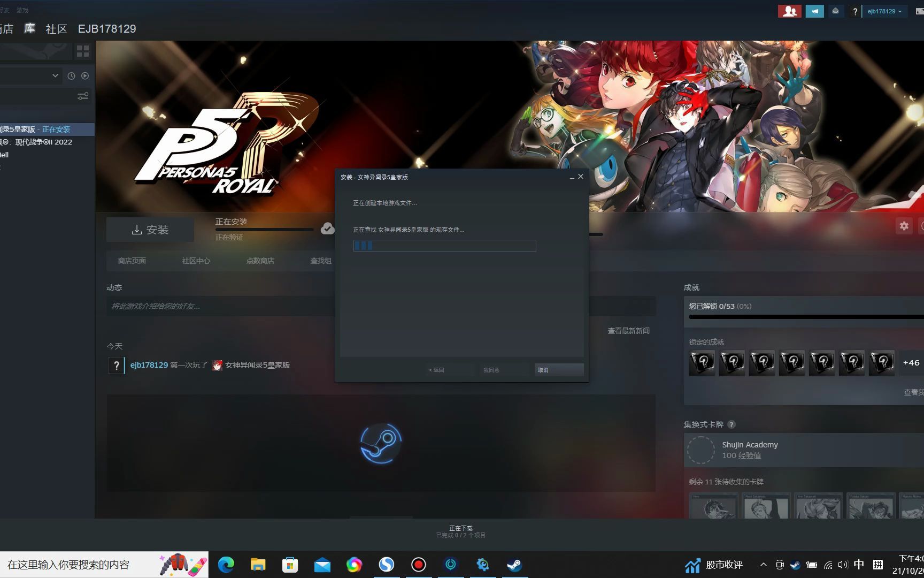Switch library to grid view icon
Viewport: 924px width, 578px height.
tap(83, 51)
